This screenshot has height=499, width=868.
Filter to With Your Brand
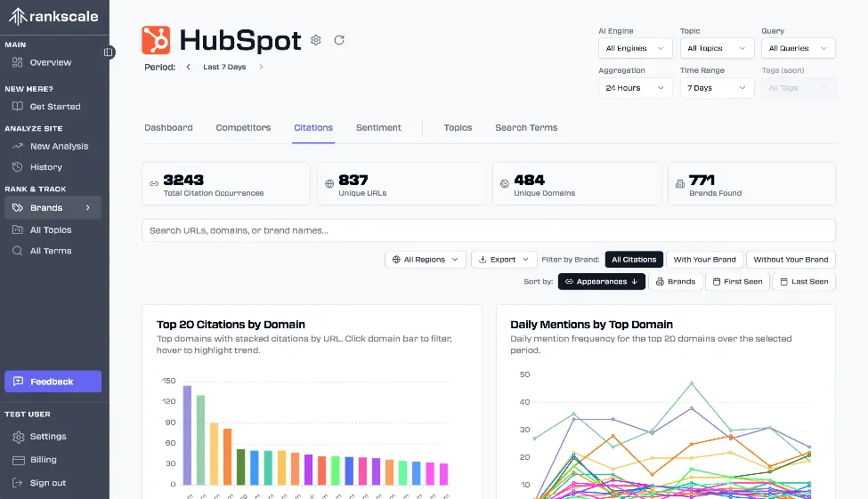click(705, 260)
